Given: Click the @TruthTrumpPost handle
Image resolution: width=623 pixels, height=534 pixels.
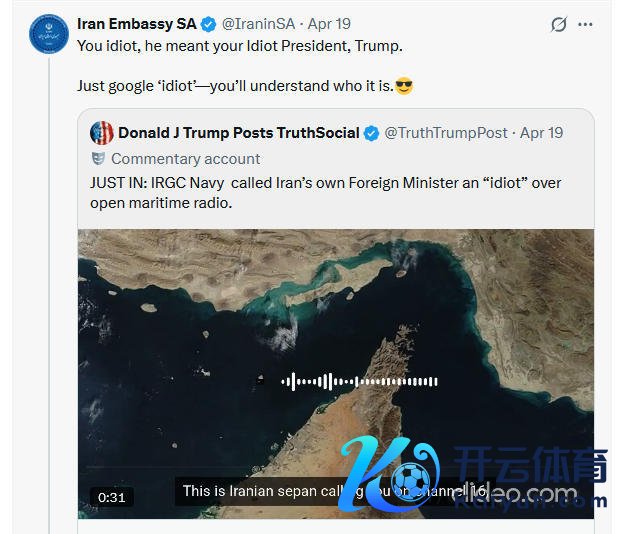Looking at the screenshot, I should pyautogui.click(x=446, y=133).
